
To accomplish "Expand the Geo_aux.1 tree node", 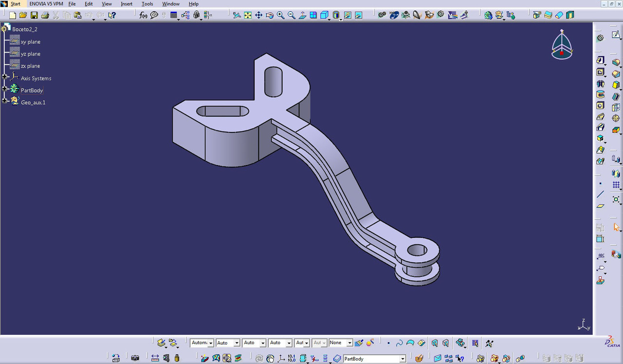I will [x=5, y=101].
